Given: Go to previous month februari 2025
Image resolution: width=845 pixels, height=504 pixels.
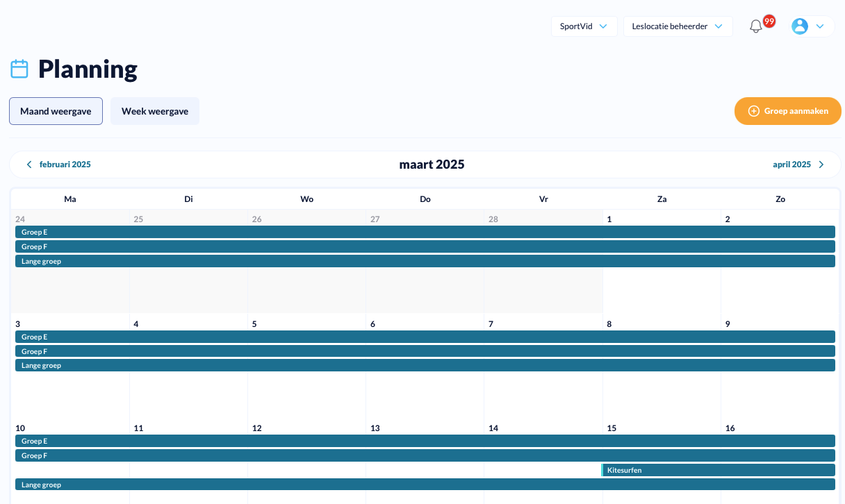Looking at the screenshot, I should point(65,165).
